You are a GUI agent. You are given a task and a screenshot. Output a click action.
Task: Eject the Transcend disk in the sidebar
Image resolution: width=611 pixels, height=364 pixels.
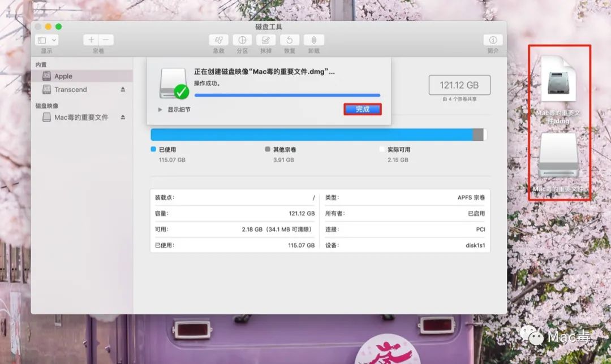123,90
